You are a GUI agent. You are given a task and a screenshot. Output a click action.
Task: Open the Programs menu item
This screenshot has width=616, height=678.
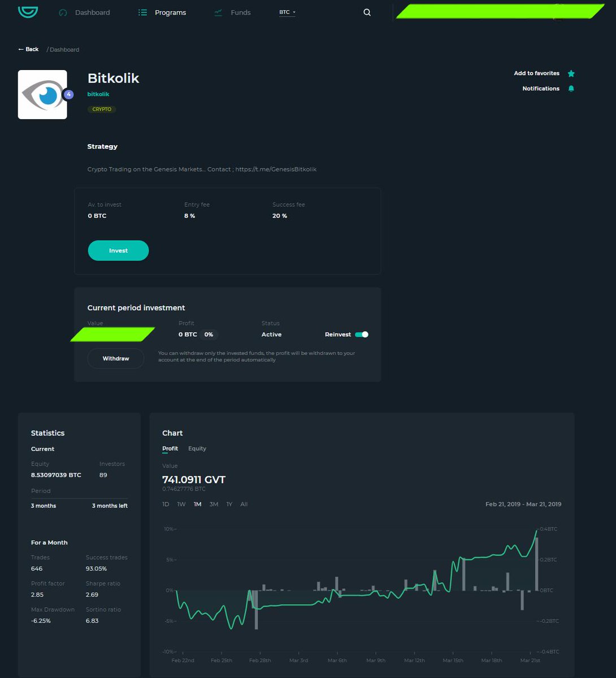point(170,12)
